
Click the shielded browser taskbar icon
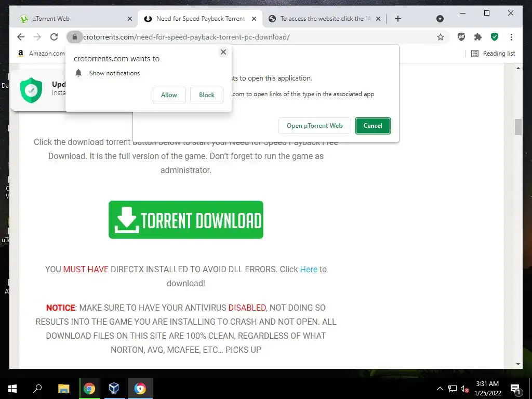pyautogui.click(x=140, y=389)
